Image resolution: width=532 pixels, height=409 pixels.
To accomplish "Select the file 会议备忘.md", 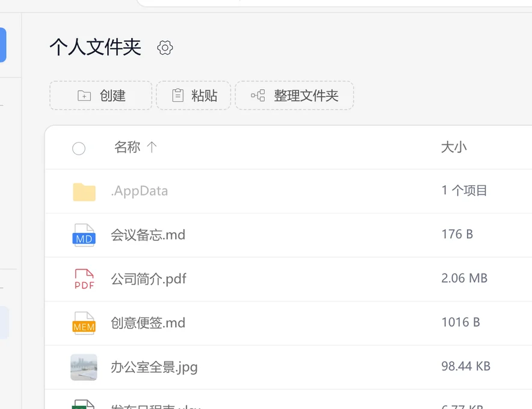I will point(148,235).
